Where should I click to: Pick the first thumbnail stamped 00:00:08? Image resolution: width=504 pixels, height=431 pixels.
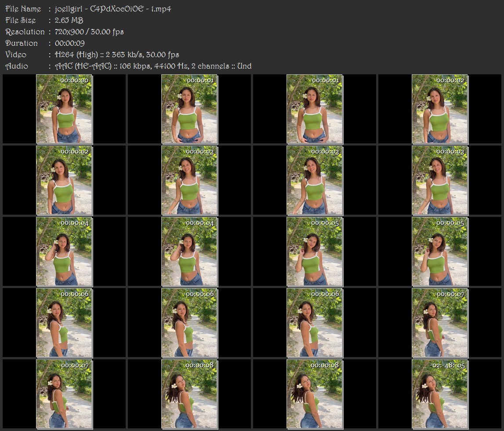pyautogui.click(x=190, y=394)
